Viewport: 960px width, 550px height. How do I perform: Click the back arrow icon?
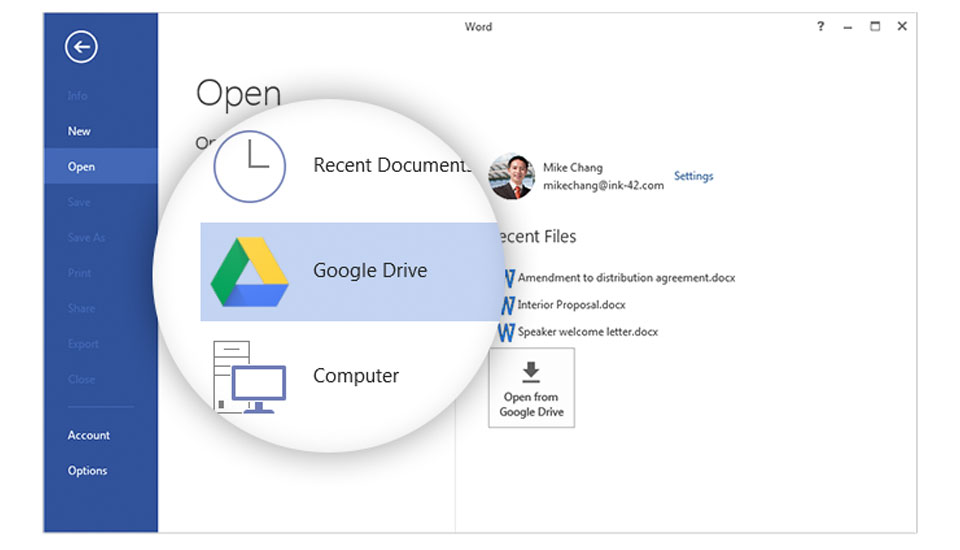click(81, 47)
